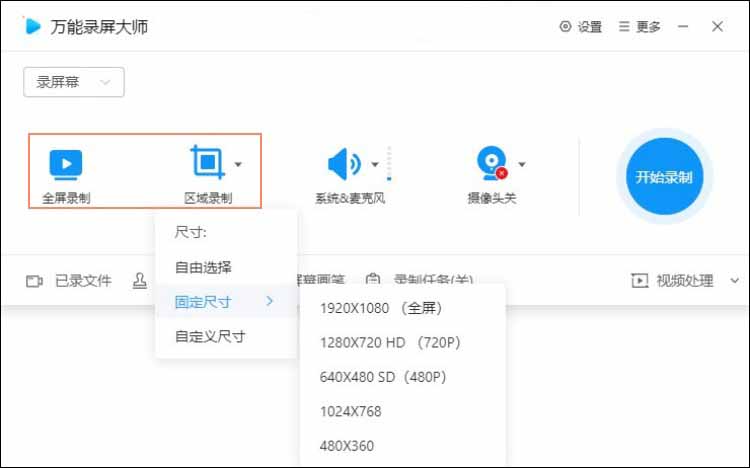Click the recorded files camera icon
750x468 pixels.
coord(34,281)
